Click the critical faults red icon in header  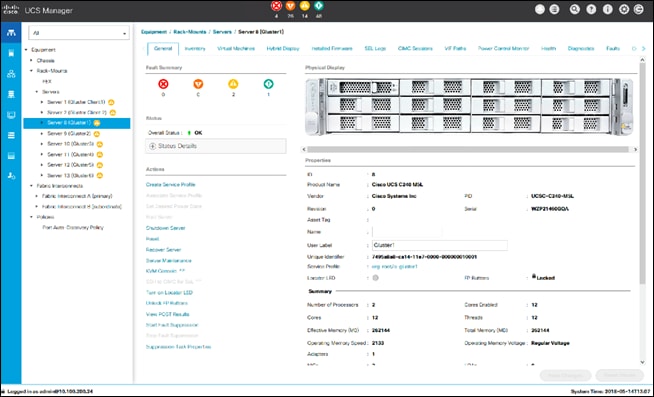click(276, 6)
